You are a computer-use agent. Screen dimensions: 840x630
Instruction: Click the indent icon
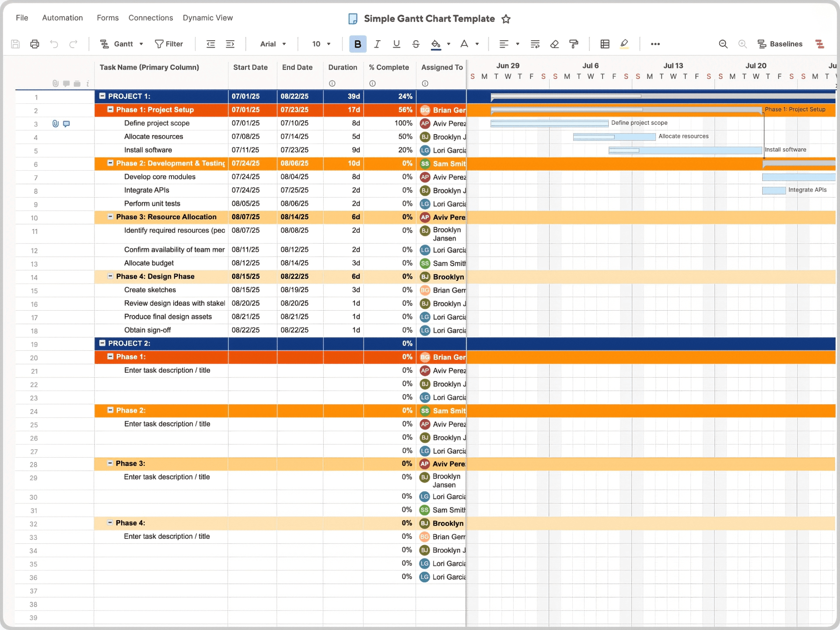click(230, 44)
